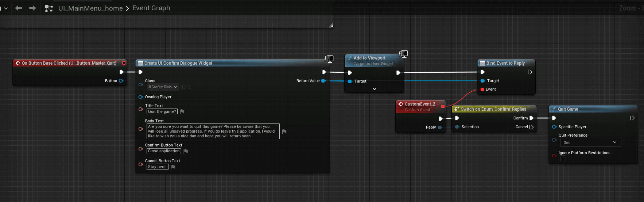Click the Owning Player pin
Viewport: 644px width, 202px height.
tap(141, 97)
